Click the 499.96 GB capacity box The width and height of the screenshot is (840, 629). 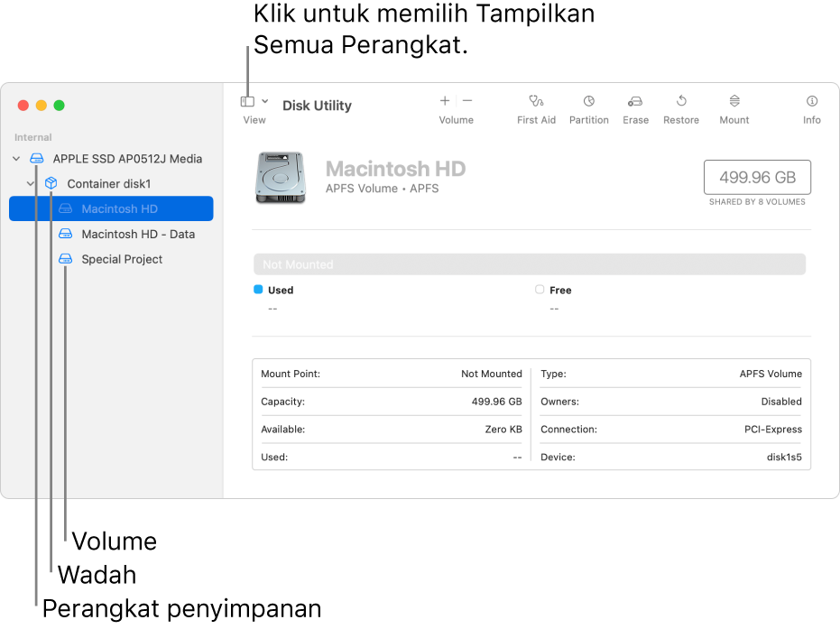pos(757,177)
